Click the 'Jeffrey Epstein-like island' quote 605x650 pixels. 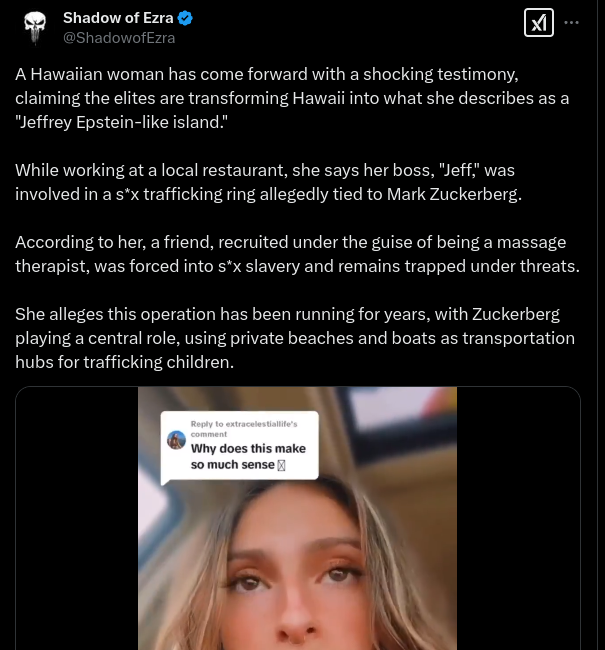tap(121, 122)
